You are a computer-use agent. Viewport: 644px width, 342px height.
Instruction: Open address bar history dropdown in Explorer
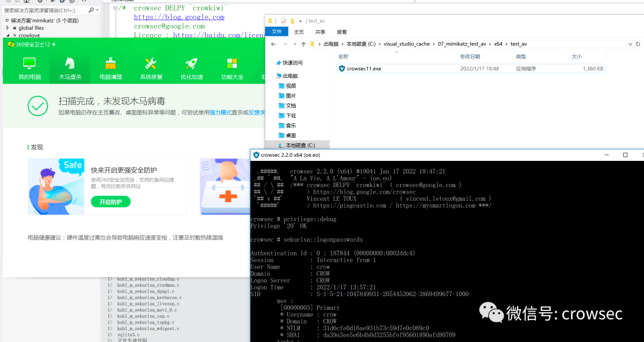tap(630, 44)
